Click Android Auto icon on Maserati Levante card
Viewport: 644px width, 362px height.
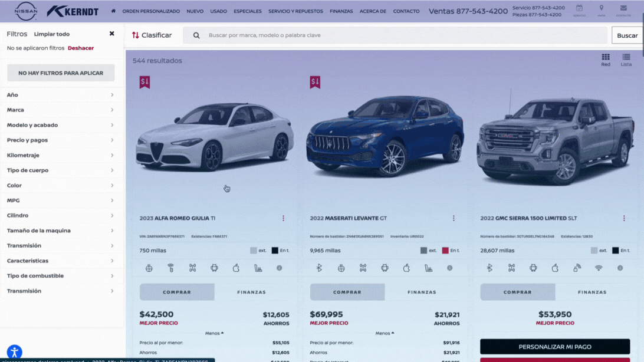(385, 268)
